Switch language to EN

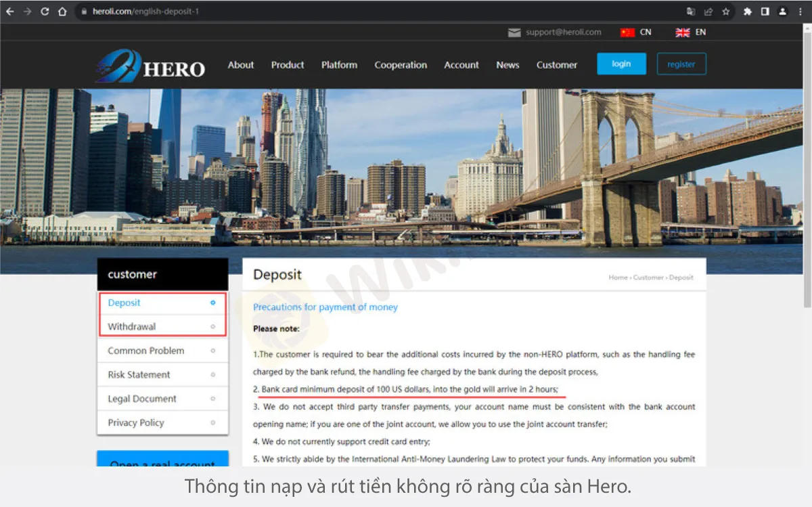click(700, 32)
